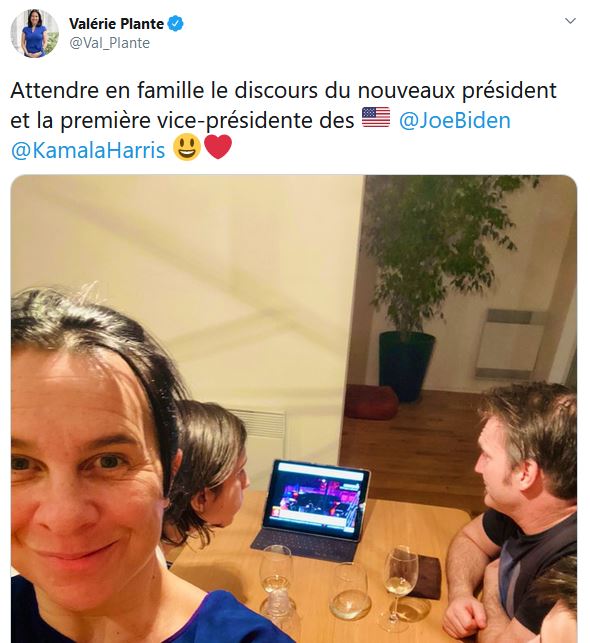Screen dimensions: 590x643
Task: Open the tweet options chevron menu
Action: point(570,21)
